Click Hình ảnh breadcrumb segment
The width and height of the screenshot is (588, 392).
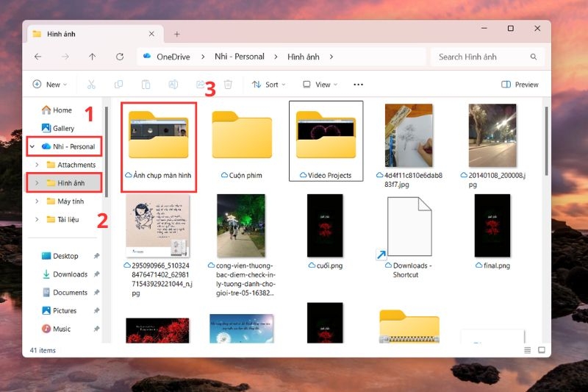pyautogui.click(x=304, y=57)
